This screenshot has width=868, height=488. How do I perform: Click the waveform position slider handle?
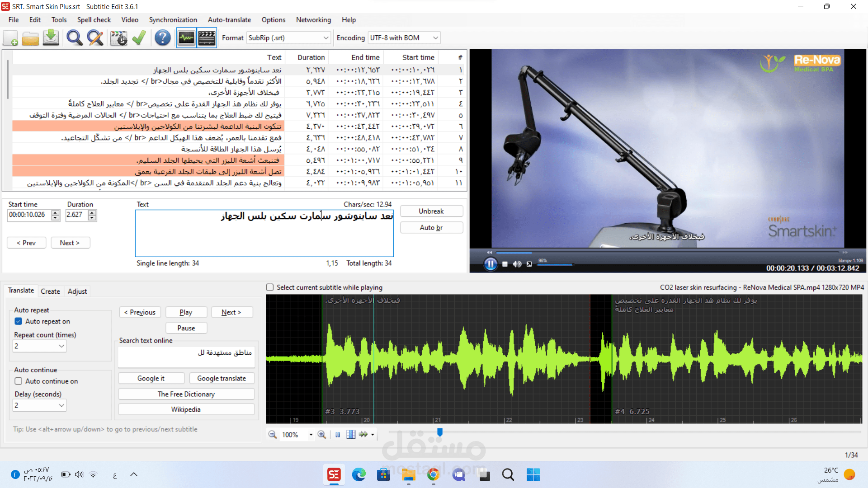click(x=439, y=432)
